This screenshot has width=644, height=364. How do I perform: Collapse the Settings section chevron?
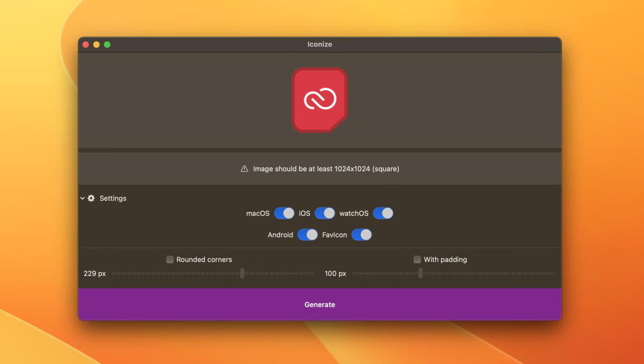82,198
